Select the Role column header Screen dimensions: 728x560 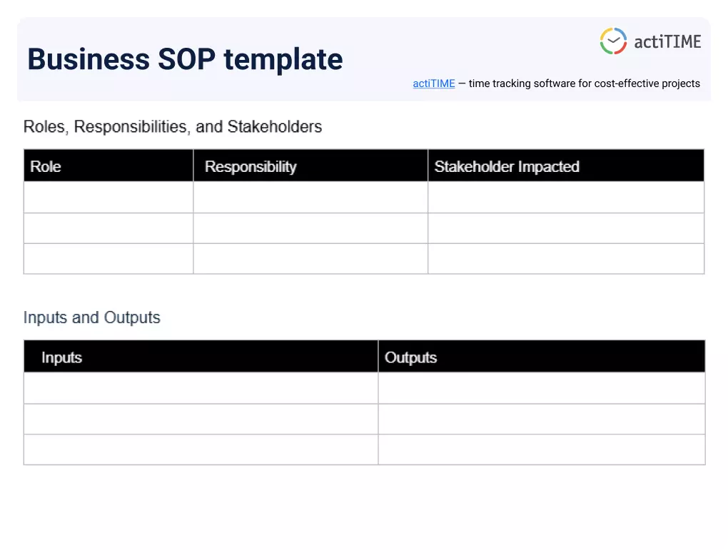click(45, 166)
